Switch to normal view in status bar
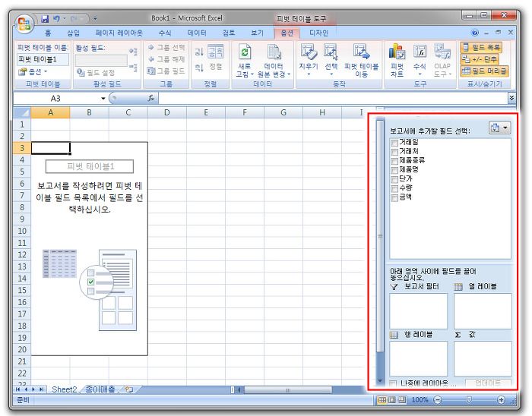The width and height of the screenshot is (532, 416). [x=382, y=400]
